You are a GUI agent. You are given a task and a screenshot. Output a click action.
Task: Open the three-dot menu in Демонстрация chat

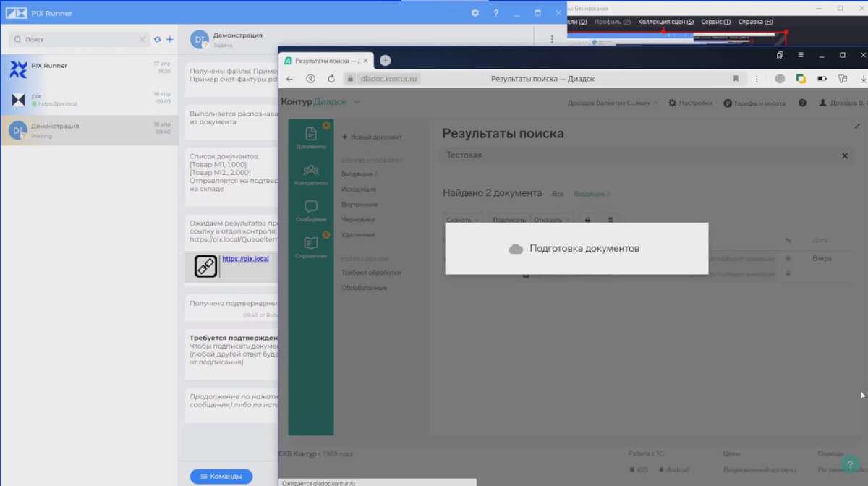(552, 39)
